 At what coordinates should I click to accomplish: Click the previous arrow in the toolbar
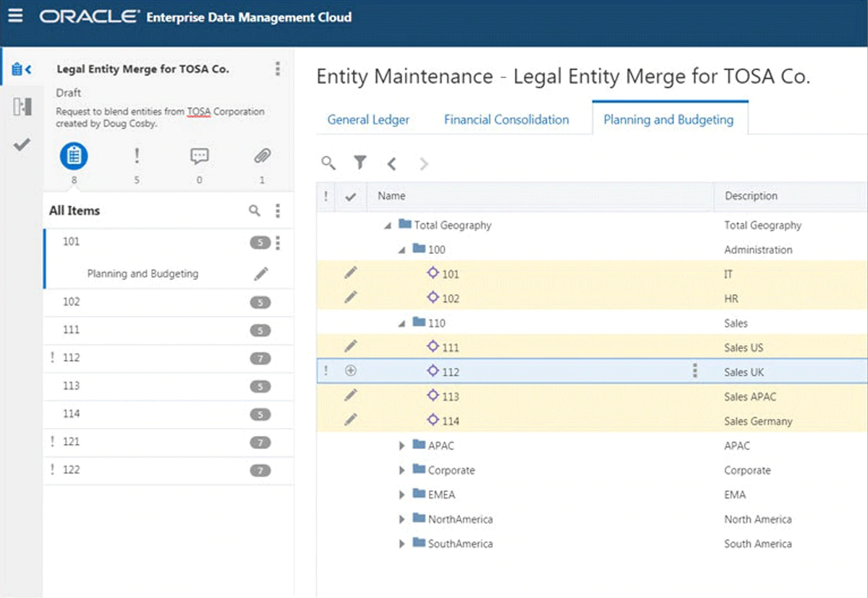point(391,164)
